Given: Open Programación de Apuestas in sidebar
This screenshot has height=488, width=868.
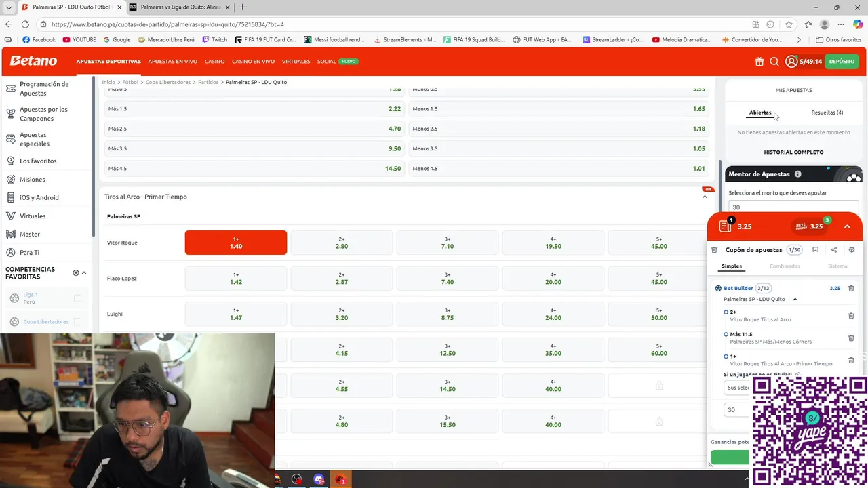Looking at the screenshot, I should (x=45, y=89).
